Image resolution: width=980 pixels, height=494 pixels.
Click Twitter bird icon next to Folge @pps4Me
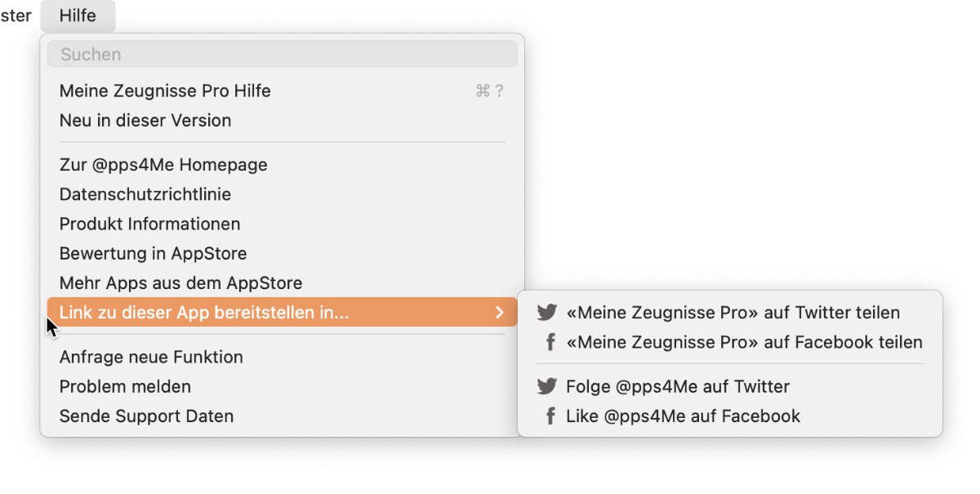coord(546,386)
